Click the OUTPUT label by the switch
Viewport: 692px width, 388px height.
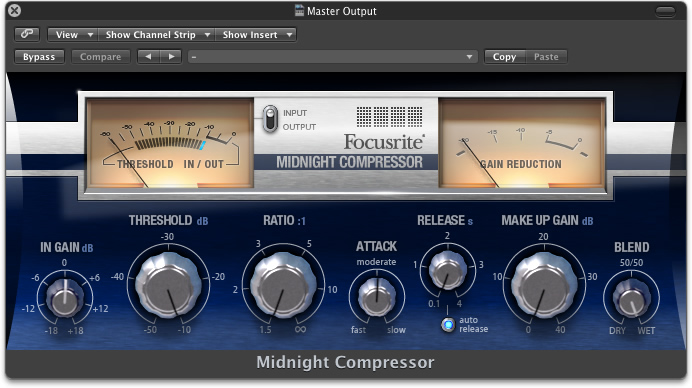click(299, 127)
